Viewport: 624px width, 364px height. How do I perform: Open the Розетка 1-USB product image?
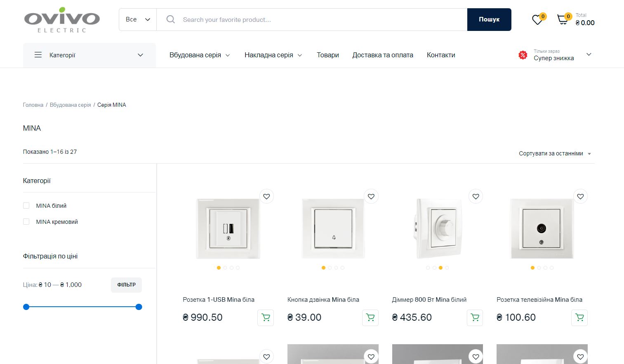228,229
